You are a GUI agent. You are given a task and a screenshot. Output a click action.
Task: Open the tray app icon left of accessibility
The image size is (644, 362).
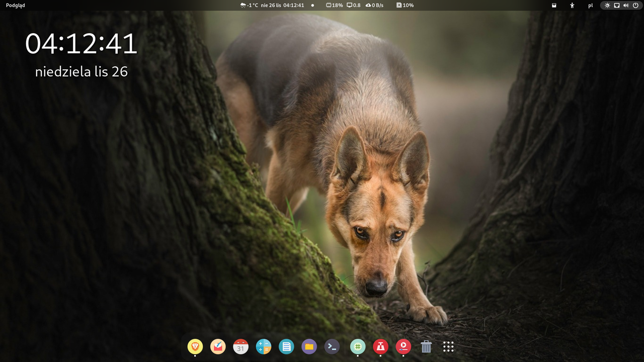554,5
